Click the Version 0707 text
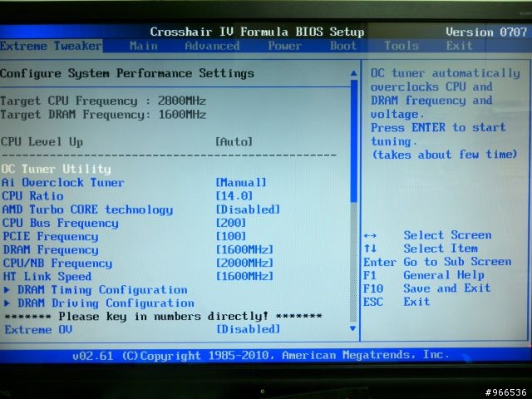This screenshot has height=399, width=532. pyautogui.click(x=485, y=32)
